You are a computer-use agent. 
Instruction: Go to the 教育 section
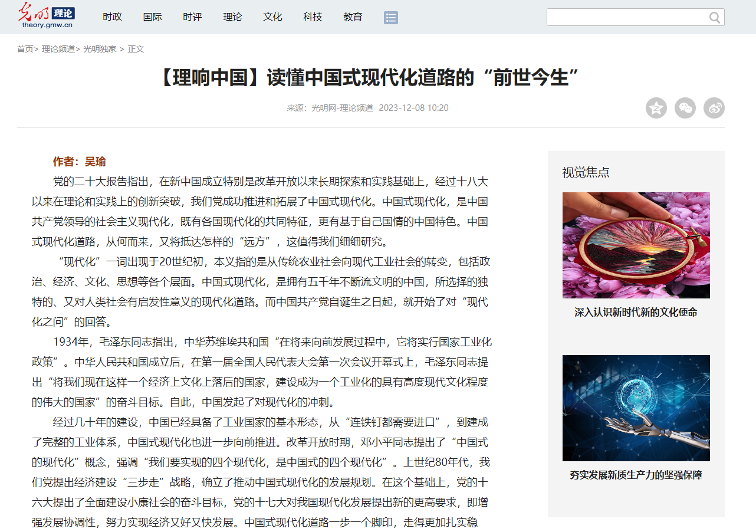pos(353,17)
